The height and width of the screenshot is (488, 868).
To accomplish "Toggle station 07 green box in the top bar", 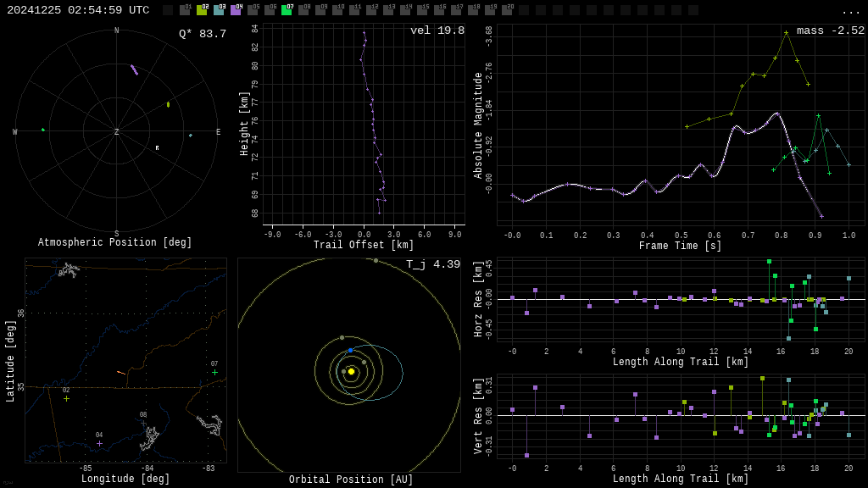I will (287, 10).
